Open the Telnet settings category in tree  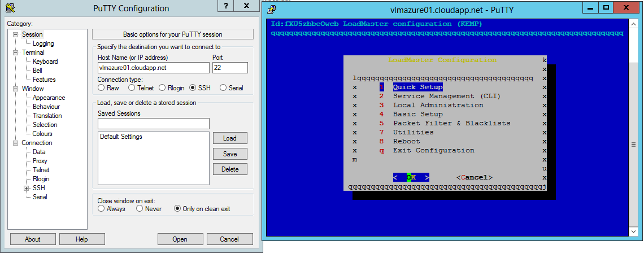(41, 170)
